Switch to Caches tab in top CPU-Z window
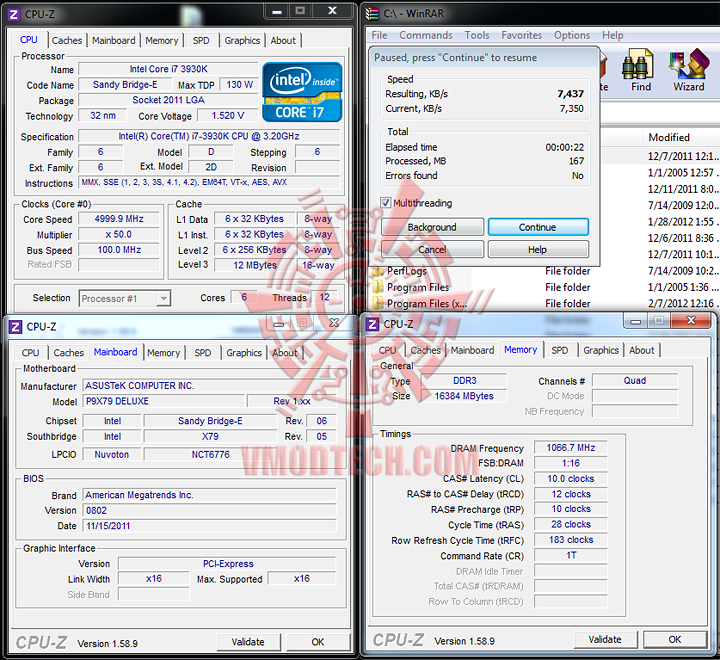 pyautogui.click(x=67, y=40)
